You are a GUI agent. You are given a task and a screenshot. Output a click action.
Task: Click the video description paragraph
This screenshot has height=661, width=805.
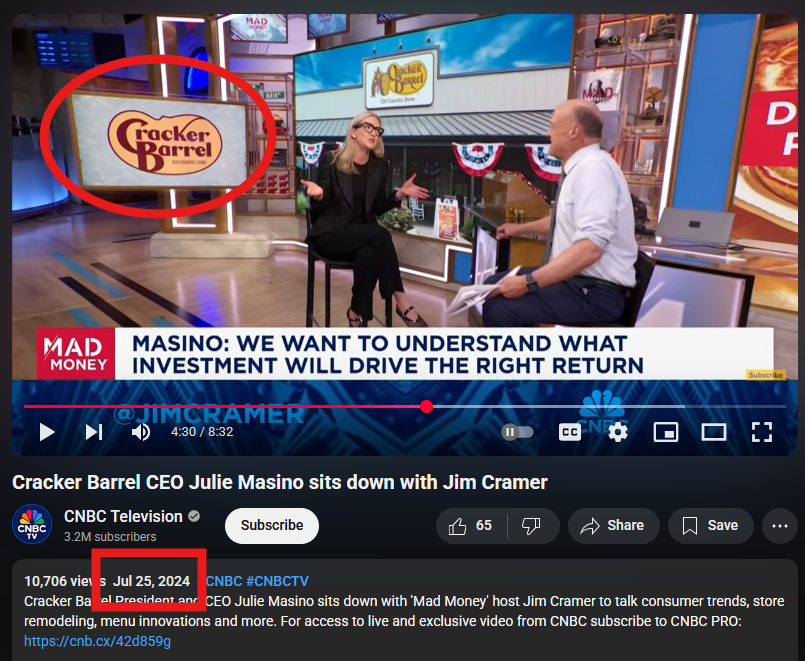(x=404, y=611)
